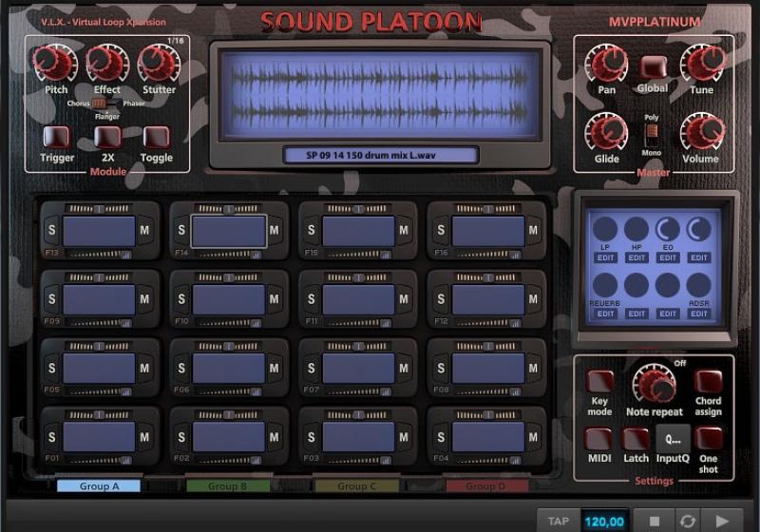
Task: Click the TAP tempo button
Action: [559, 521]
